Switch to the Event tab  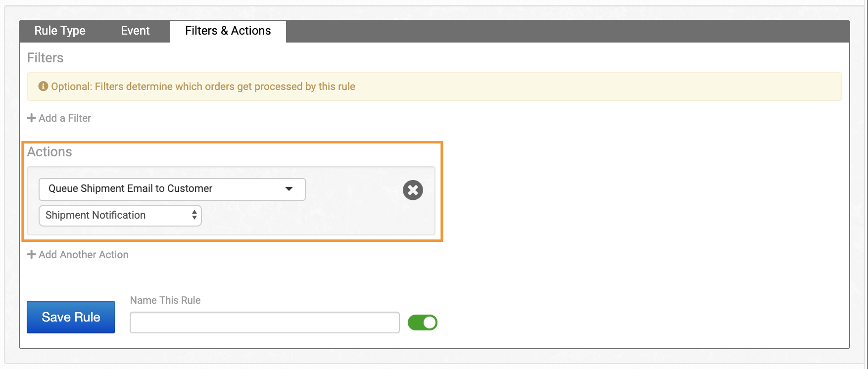135,31
